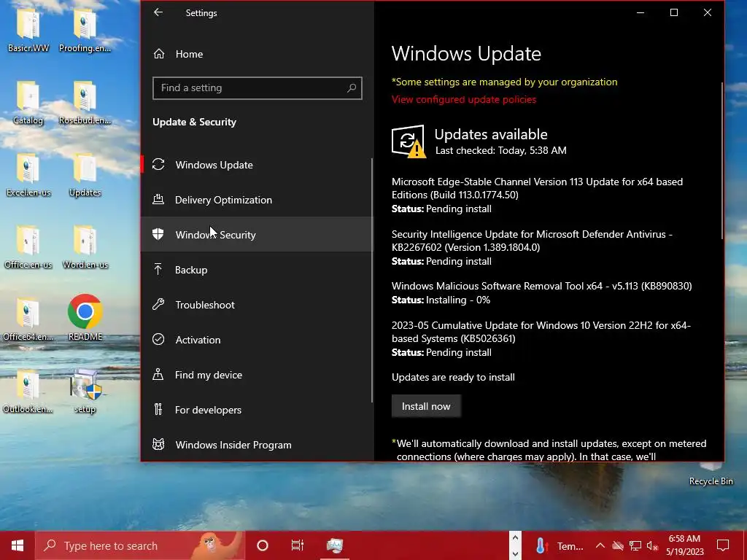
Task: Select the setup installer icon
Action: point(85,391)
